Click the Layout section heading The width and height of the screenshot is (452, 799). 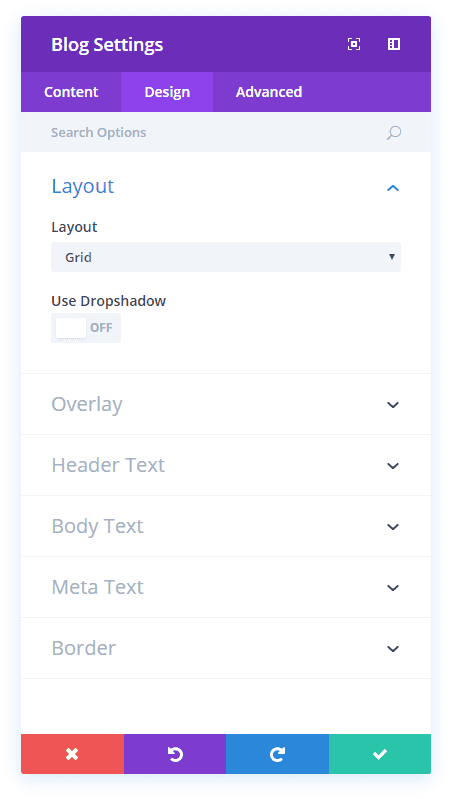83,187
